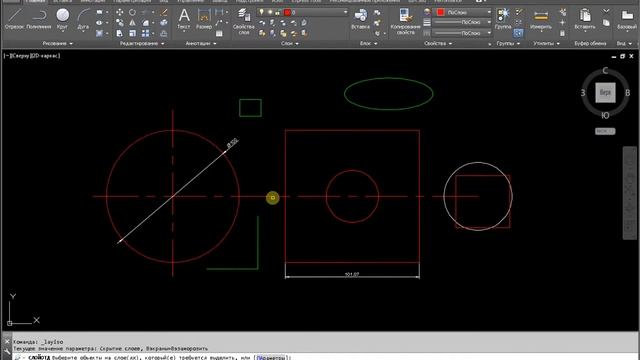640x360 pixels.
Task: Click the Lock layer icon in Слои panel
Action: click(293, 22)
